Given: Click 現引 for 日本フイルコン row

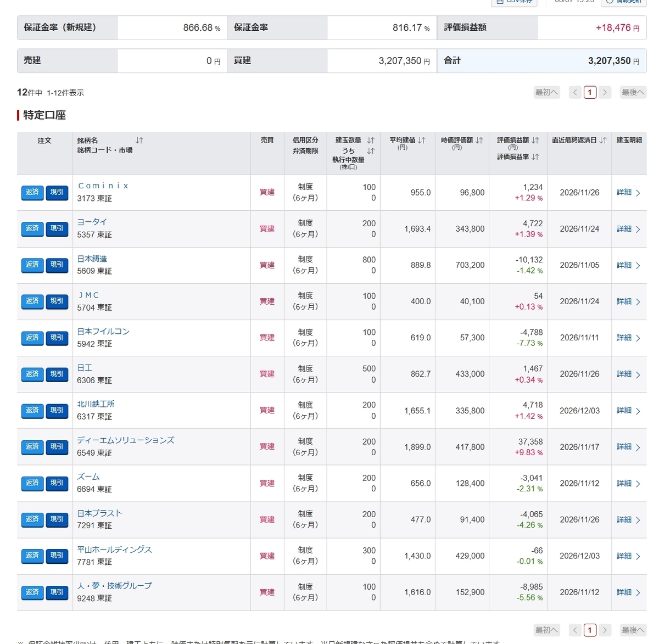Looking at the screenshot, I should point(57,338).
